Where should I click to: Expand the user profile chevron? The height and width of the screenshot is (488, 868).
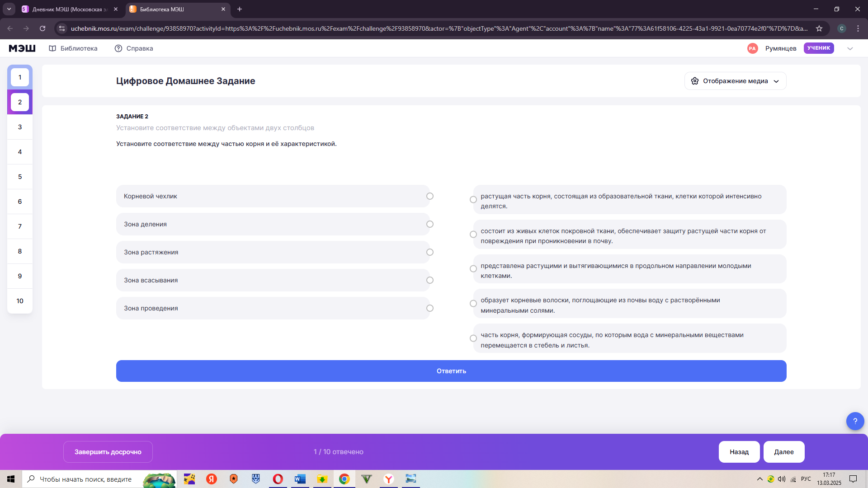pos(850,48)
